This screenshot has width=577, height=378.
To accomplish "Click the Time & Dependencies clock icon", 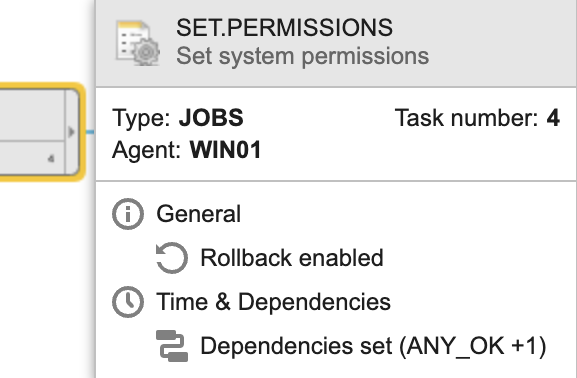I will pos(128,302).
